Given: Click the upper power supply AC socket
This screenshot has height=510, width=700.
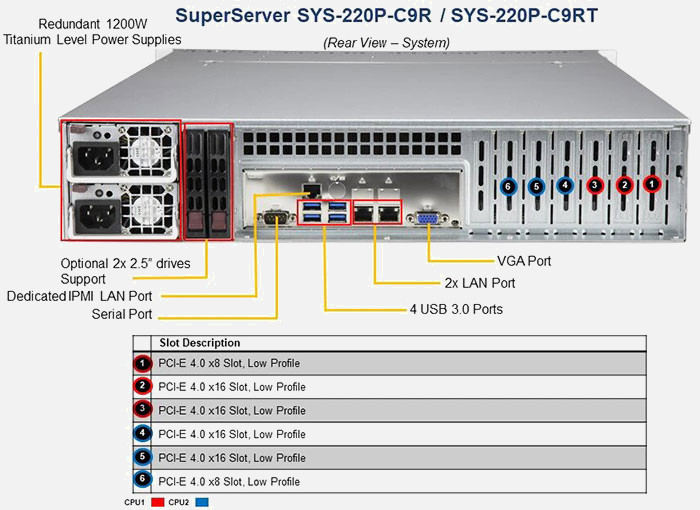Looking at the screenshot, I should [96, 157].
